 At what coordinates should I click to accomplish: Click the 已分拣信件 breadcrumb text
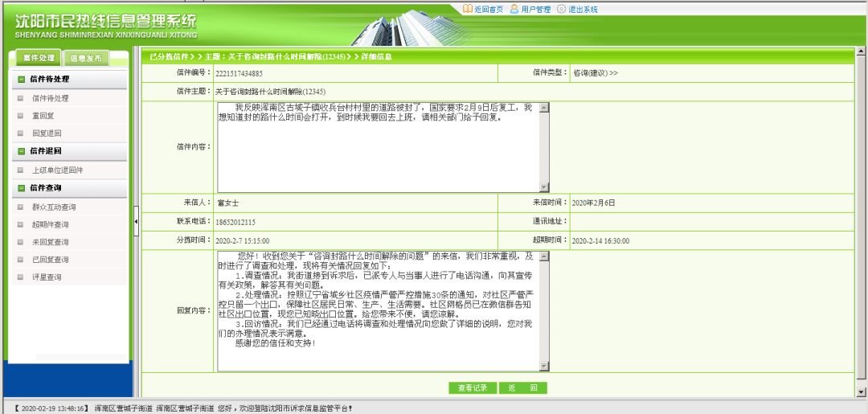(x=169, y=56)
